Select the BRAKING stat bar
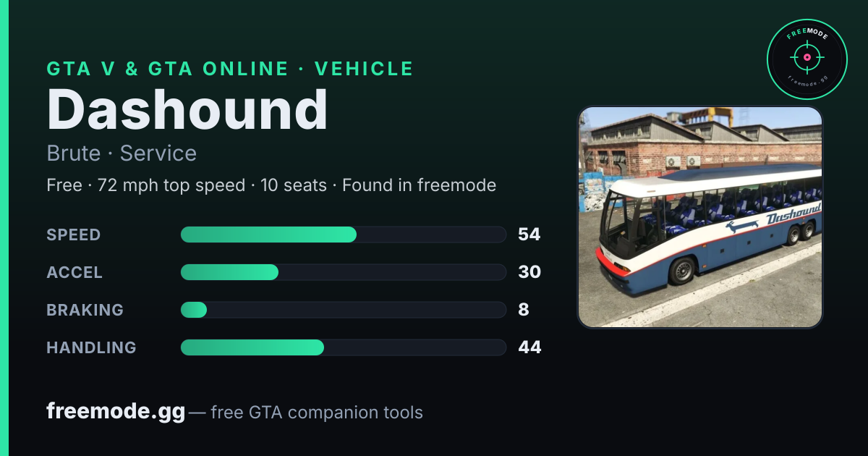Image resolution: width=868 pixels, height=456 pixels. pyautogui.click(x=343, y=310)
